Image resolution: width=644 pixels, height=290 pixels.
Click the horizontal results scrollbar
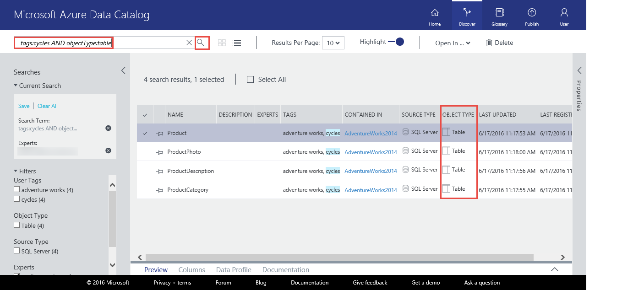(339, 257)
